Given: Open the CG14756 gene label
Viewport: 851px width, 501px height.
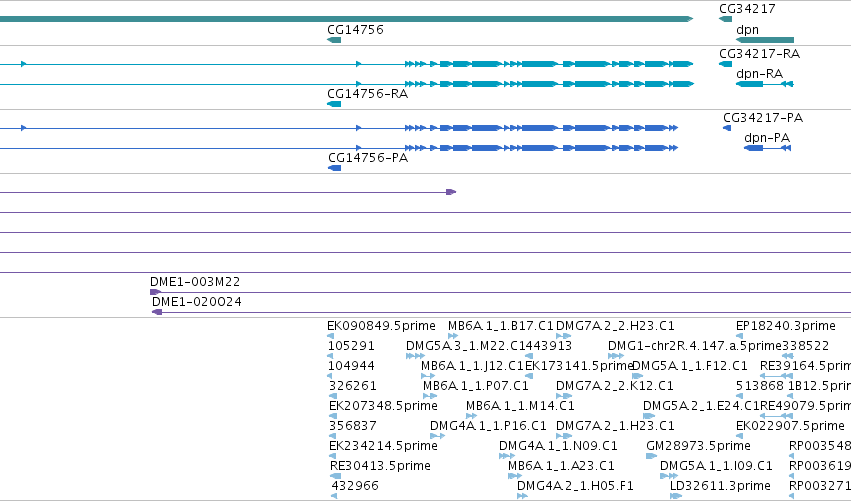Looking at the screenshot, I should click(355, 29).
